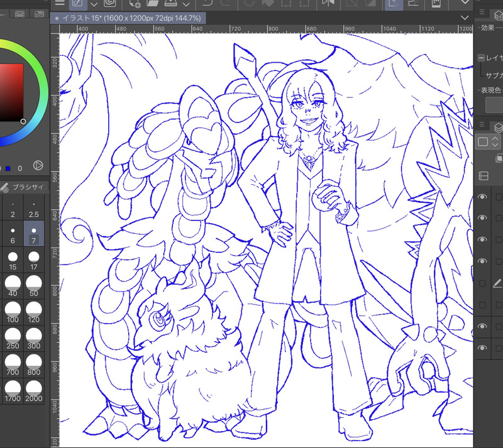Show the hidden layer below the pencil layer
503x448 pixels.
482,305
